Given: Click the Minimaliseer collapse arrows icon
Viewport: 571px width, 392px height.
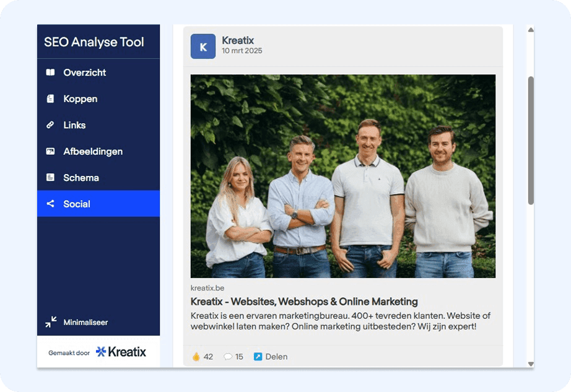Looking at the screenshot, I should pos(51,323).
